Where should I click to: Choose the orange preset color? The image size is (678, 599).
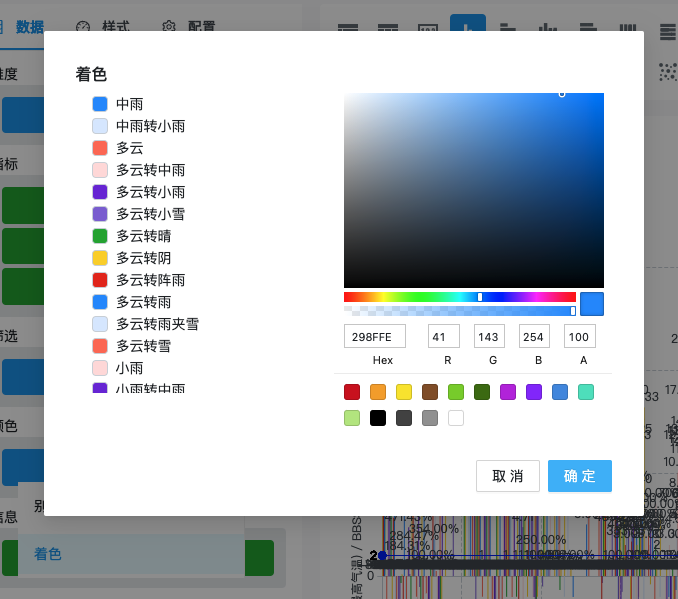[378, 392]
